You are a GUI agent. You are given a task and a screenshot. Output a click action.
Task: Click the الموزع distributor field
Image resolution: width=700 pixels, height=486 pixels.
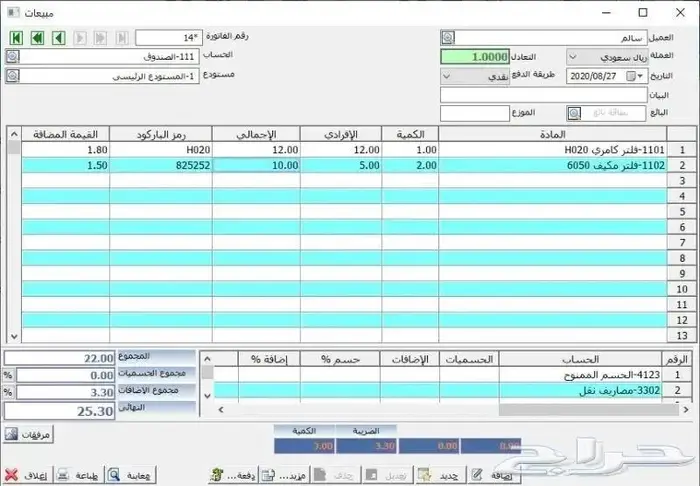tap(475, 113)
